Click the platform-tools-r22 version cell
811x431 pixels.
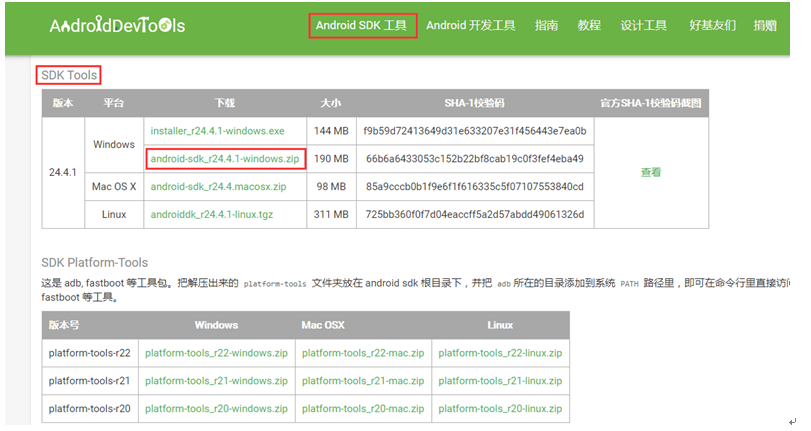pos(89,353)
